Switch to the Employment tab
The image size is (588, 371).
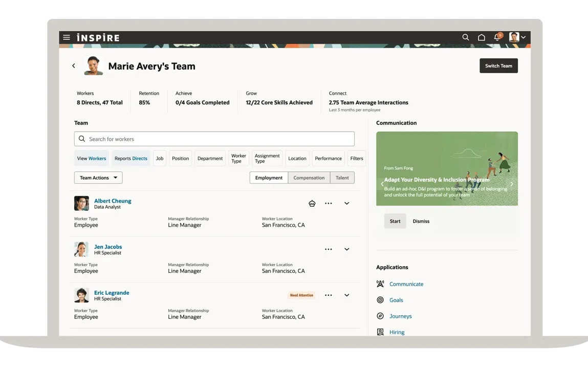269,178
